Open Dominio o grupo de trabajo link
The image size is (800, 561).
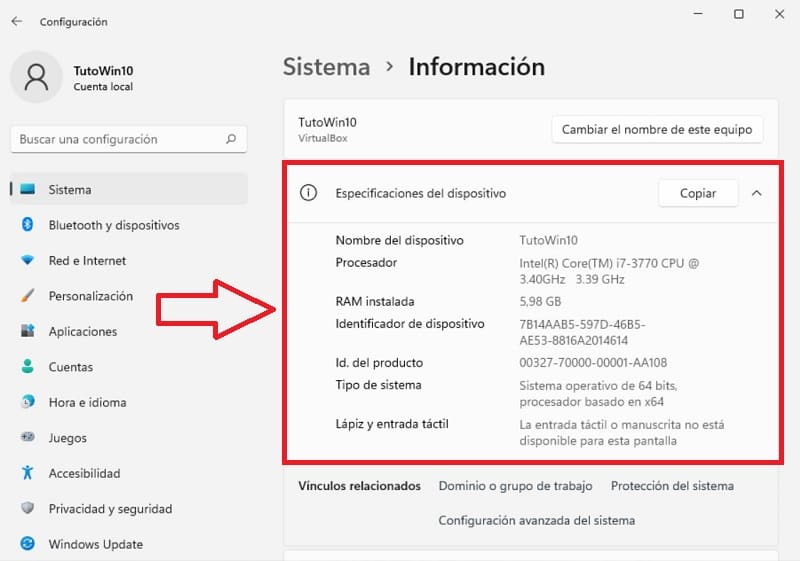(x=515, y=486)
